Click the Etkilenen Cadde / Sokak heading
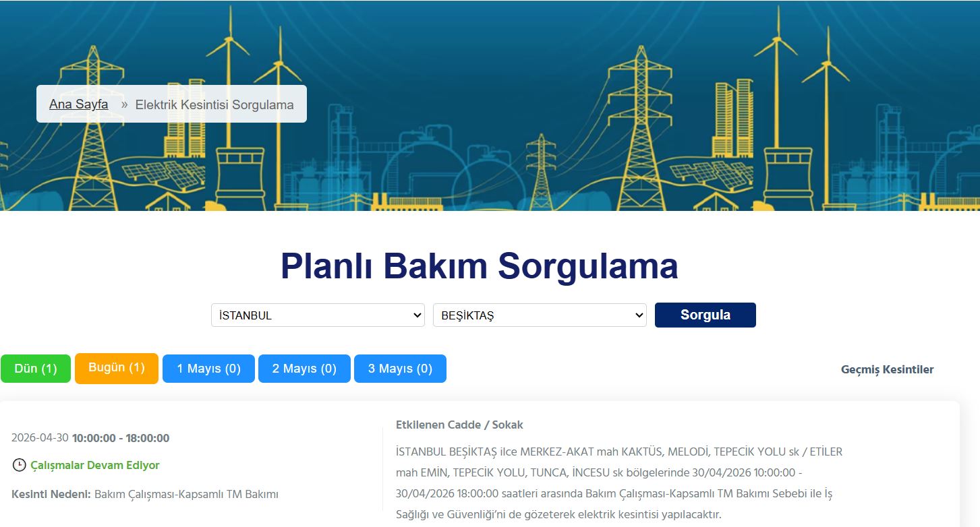 (459, 425)
